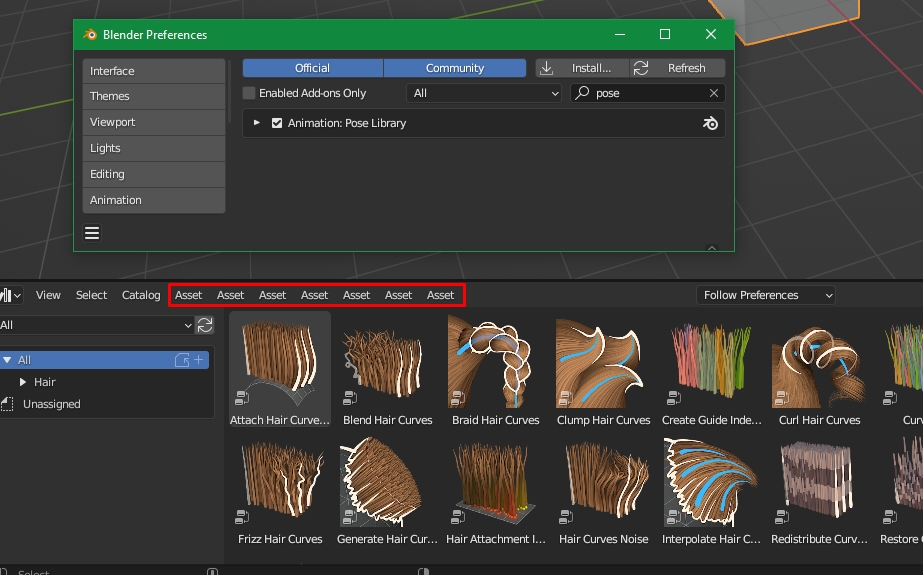Screen dimensions: 923x575
Task: Open the add-on category dropdown showing All
Action: [x=484, y=93]
